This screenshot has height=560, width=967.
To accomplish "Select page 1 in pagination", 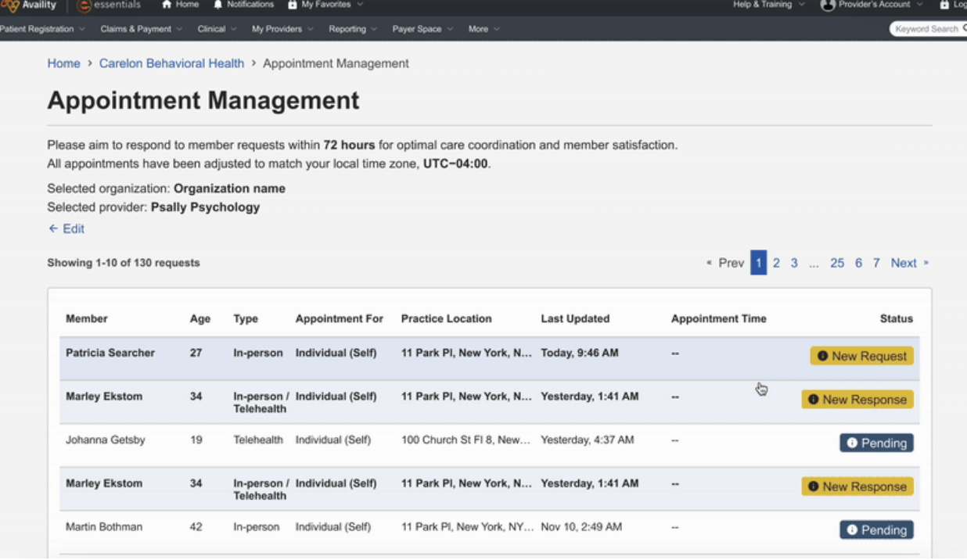I will (x=758, y=263).
